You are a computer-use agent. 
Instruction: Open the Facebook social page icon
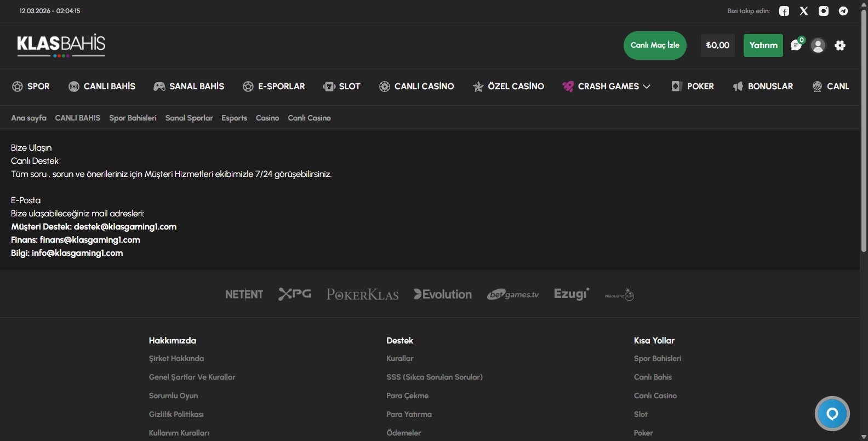tap(784, 11)
